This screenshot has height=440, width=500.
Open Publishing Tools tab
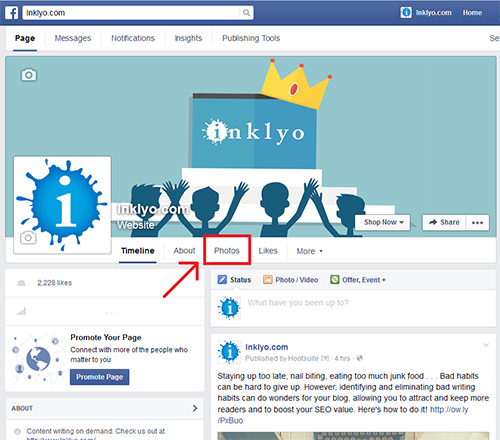pyautogui.click(x=251, y=38)
